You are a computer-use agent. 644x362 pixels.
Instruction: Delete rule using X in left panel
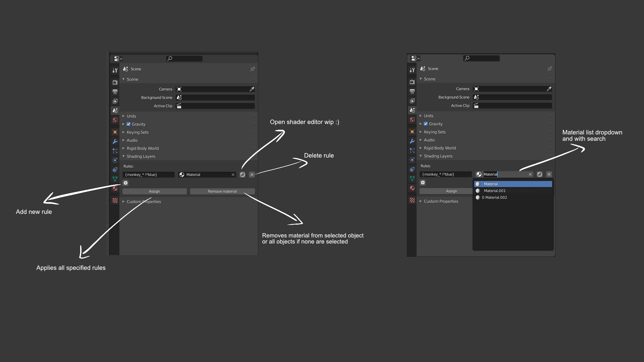coord(252,175)
